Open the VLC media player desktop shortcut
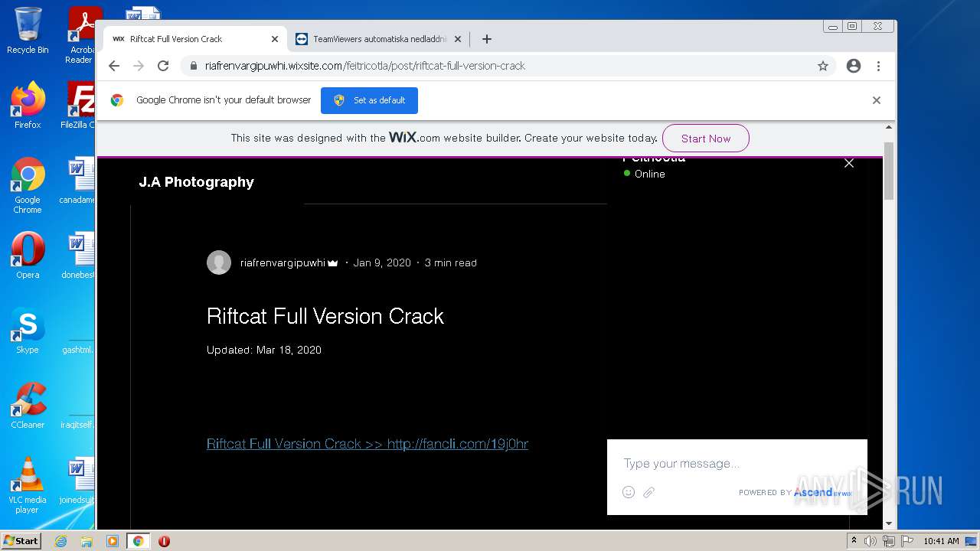The width and height of the screenshot is (980, 551). click(x=28, y=485)
